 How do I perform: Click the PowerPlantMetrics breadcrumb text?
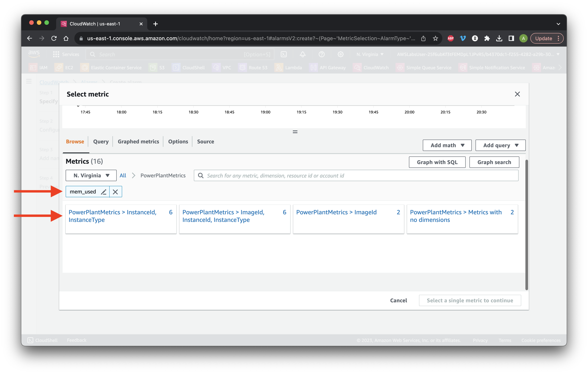pos(163,176)
